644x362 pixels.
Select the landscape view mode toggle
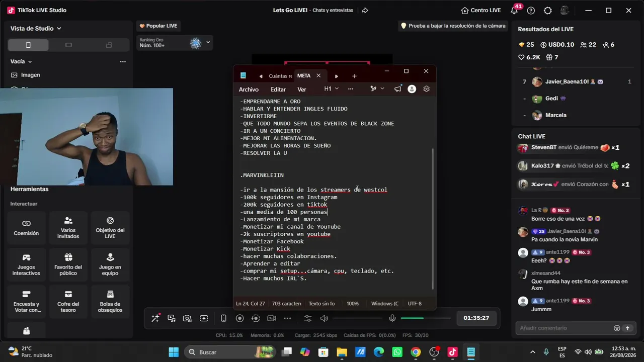pos(68,45)
